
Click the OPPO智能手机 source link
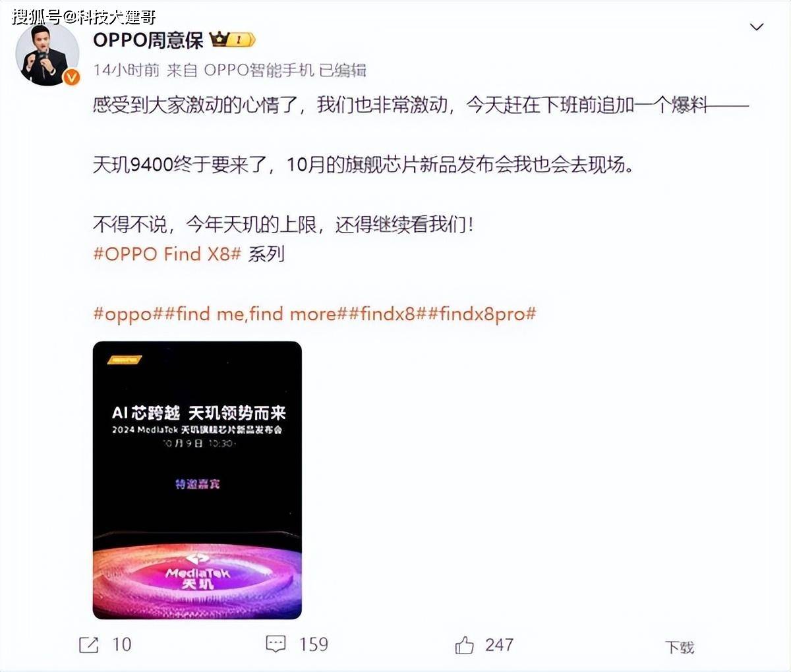point(259,70)
